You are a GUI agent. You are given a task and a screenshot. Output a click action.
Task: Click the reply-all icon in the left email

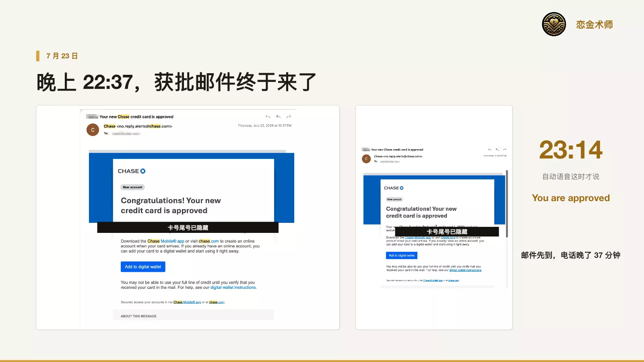278,117
